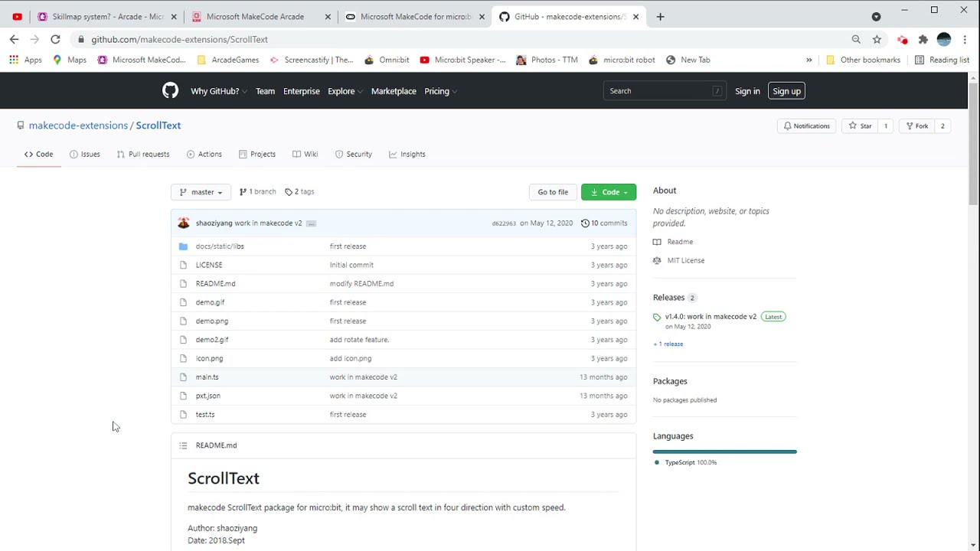Go back with browser back arrow
This screenshot has height=551, width=980.
[x=14, y=39]
